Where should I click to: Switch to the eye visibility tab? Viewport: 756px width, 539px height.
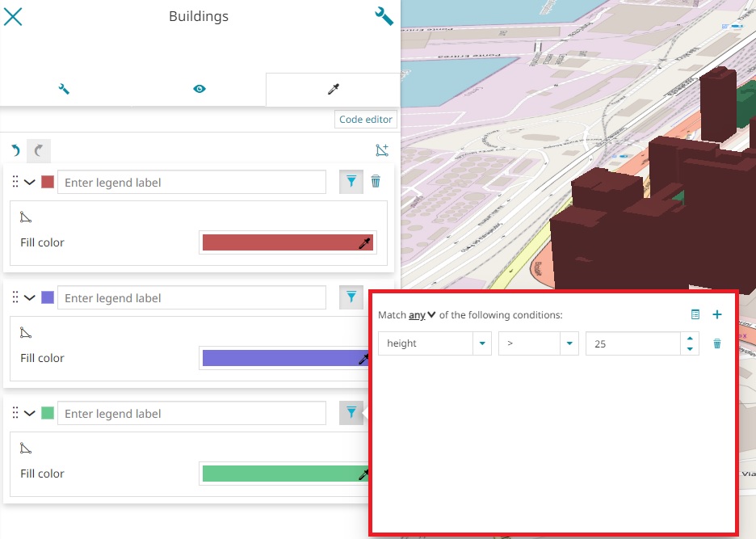pos(199,89)
